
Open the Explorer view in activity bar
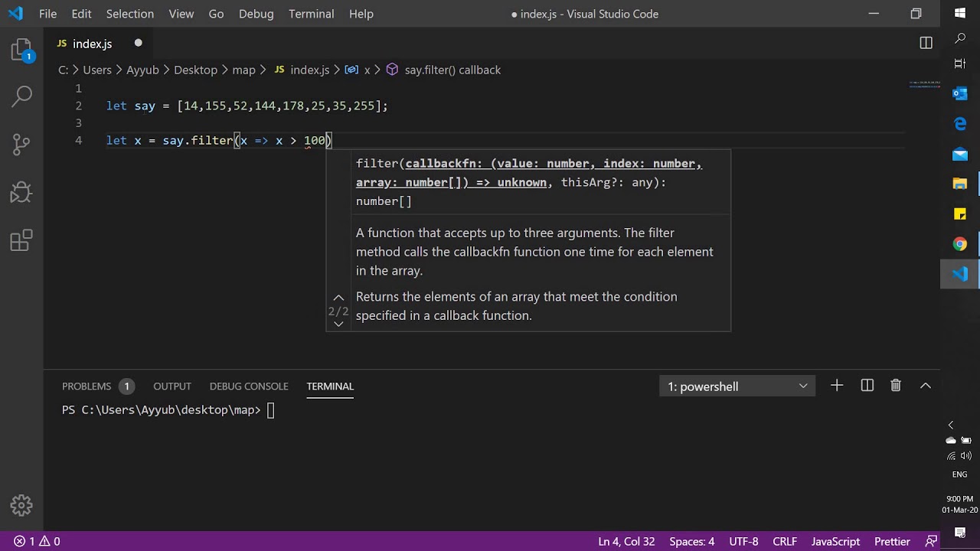point(21,51)
